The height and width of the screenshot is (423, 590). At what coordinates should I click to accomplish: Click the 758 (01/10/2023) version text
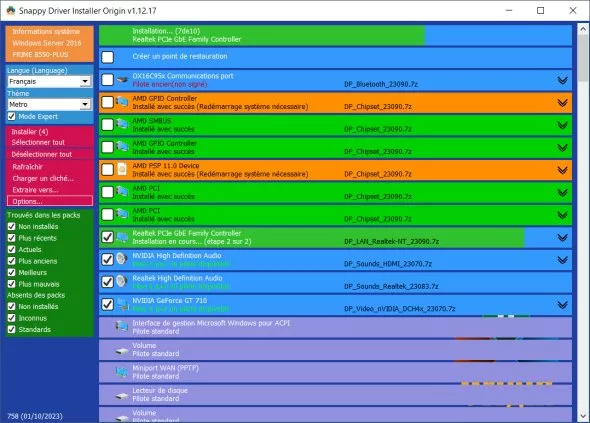(x=35, y=416)
